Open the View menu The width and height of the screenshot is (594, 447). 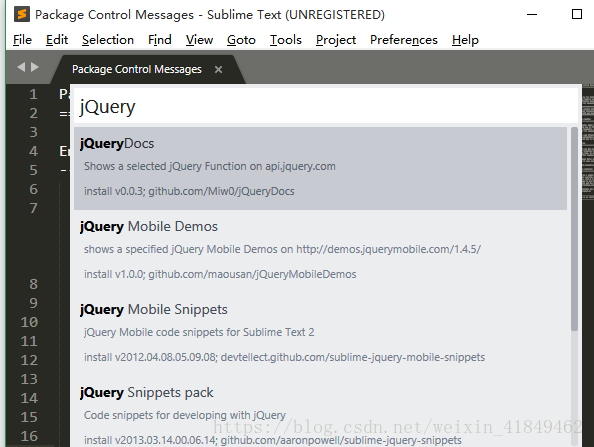(199, 40)
